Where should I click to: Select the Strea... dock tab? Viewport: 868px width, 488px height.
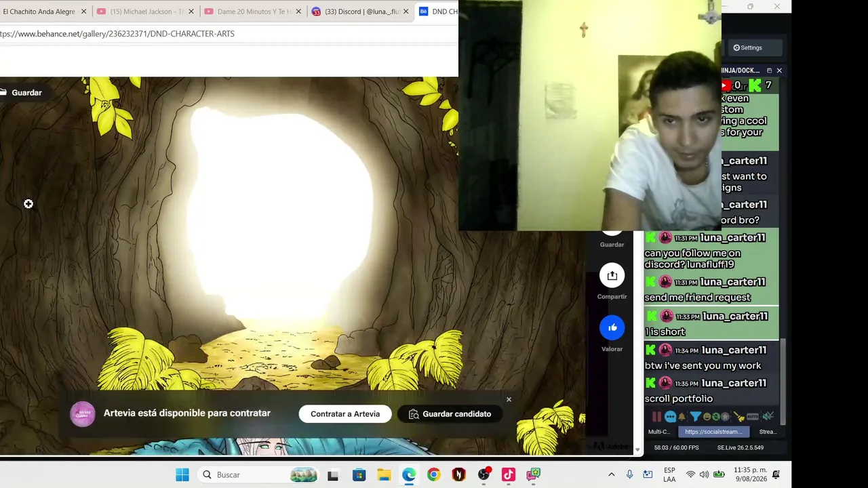click(x=768, y=432)
